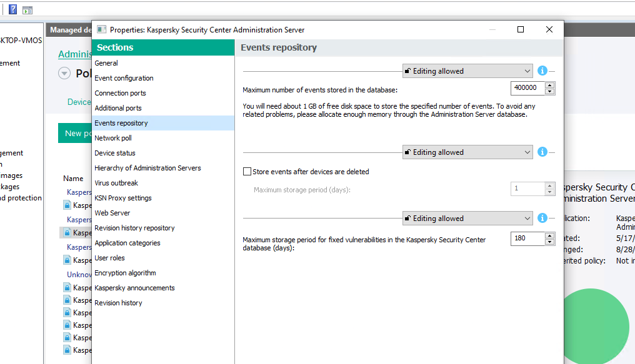The width and height of the screenshot is (635, 364).
Task: Click info icon beside fixed vulnerabilities setting
Action: click(x=542, y=219)
